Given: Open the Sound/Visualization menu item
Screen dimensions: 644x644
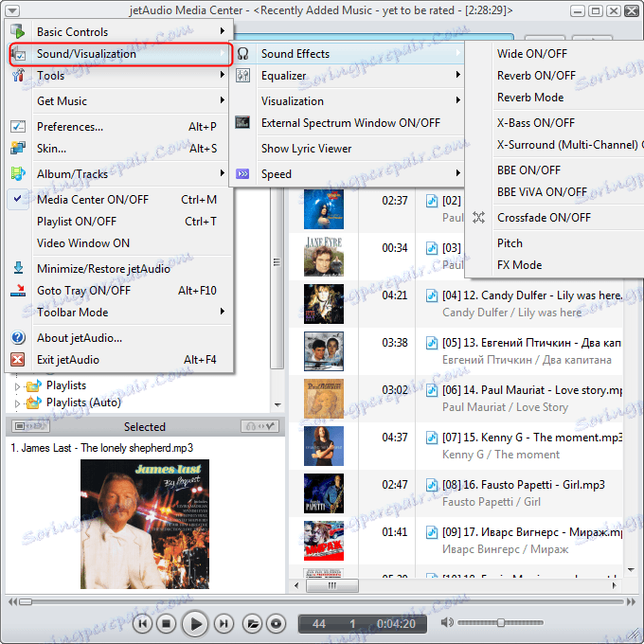Looking at the screenshot, I should pyautogui.click(x=121, y=54).
